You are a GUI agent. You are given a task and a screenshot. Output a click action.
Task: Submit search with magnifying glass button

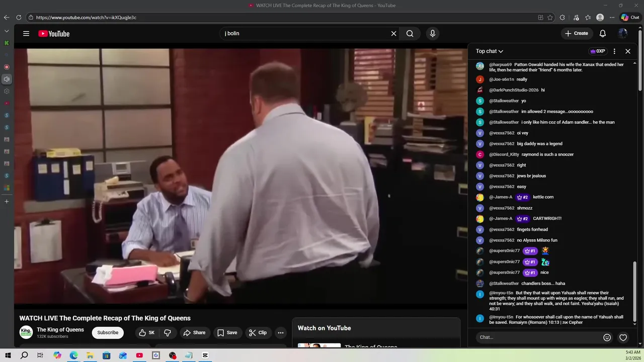point(410,34)
